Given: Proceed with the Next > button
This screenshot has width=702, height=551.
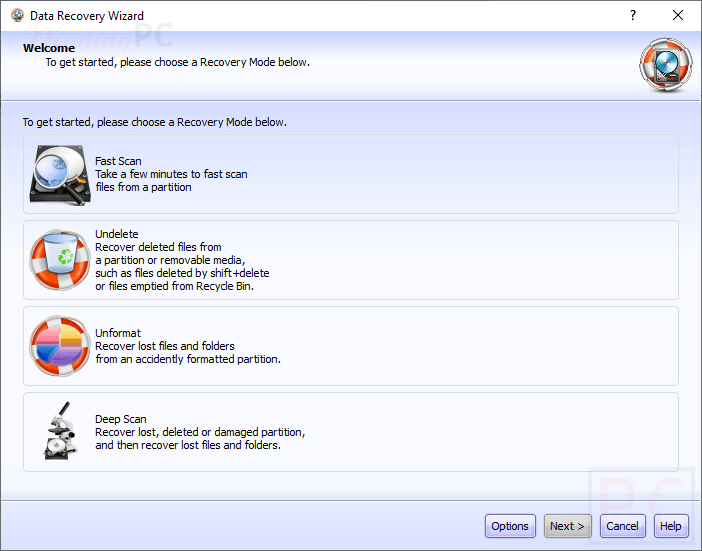Looking at the screenshot, I should [x=567, y=526].
